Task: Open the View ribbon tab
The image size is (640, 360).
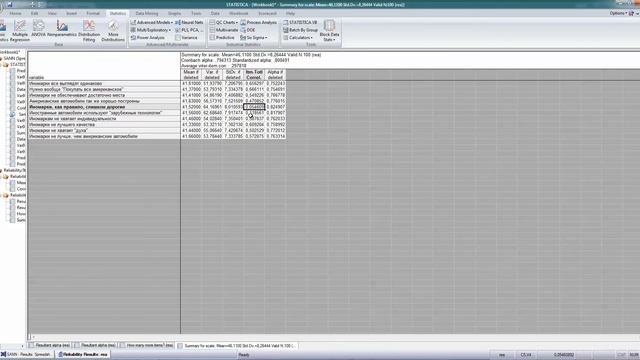Action: click(x=52, y=13)
